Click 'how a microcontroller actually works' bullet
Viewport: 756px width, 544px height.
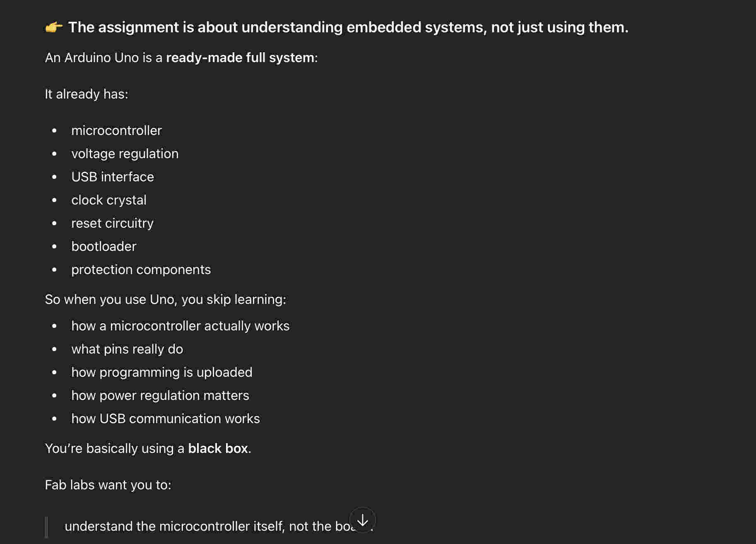180,326
